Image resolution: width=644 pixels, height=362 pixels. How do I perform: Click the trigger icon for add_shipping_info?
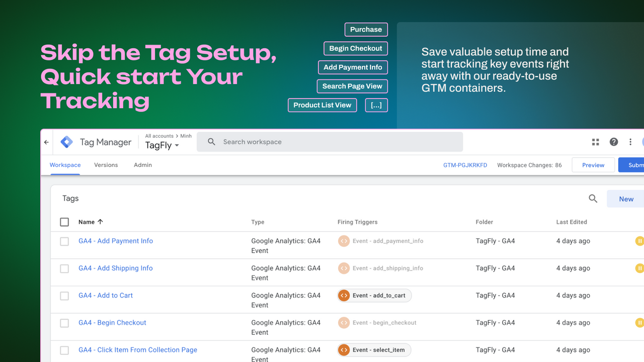tap(344, 268)
